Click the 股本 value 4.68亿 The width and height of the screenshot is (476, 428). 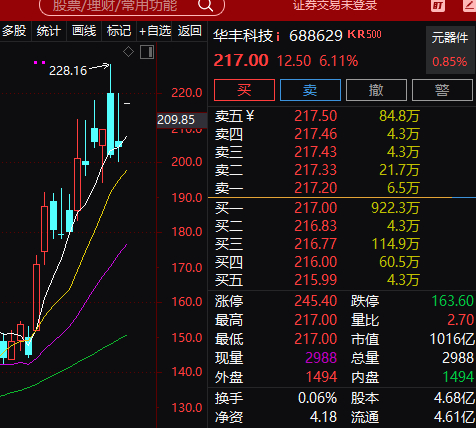tap(454, 398)
